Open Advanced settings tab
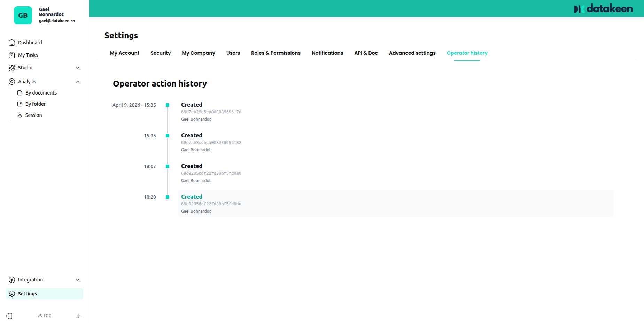 click(x=412, y=53)
